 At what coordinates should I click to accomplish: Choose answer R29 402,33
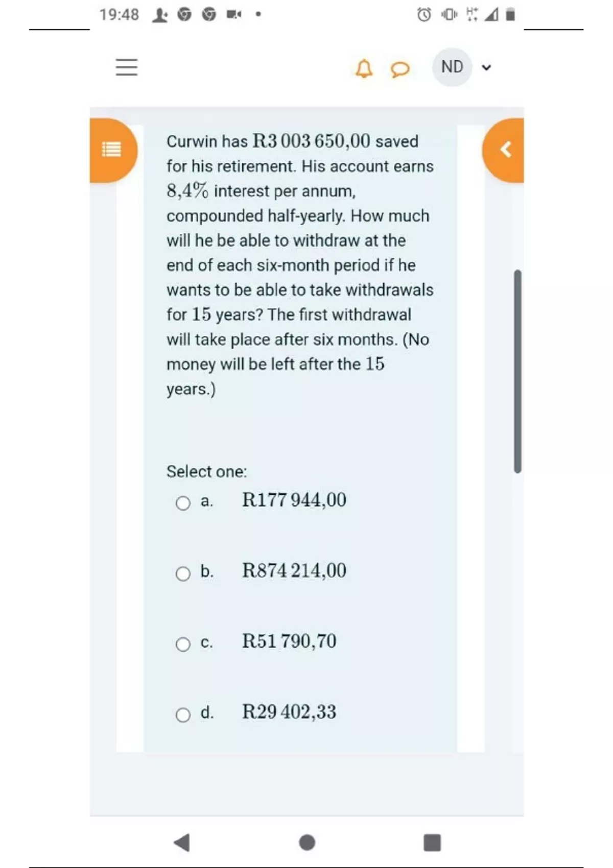point(289,711)
